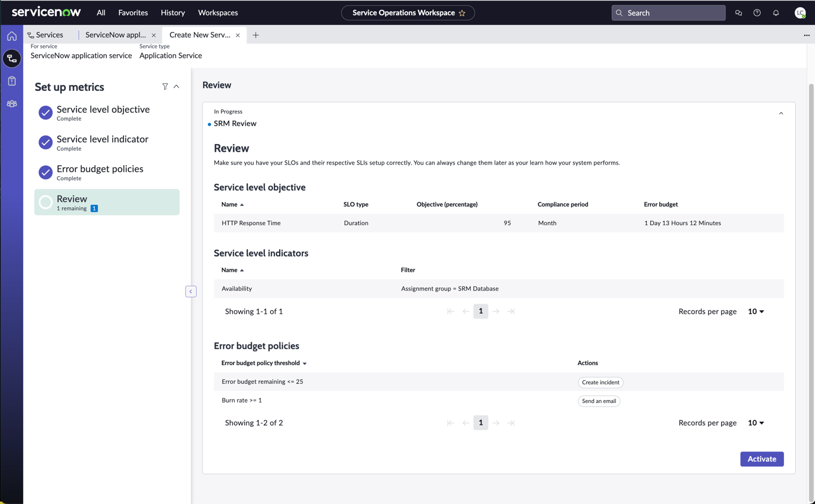Open the chat conversations icon

(x=739, y=13)
